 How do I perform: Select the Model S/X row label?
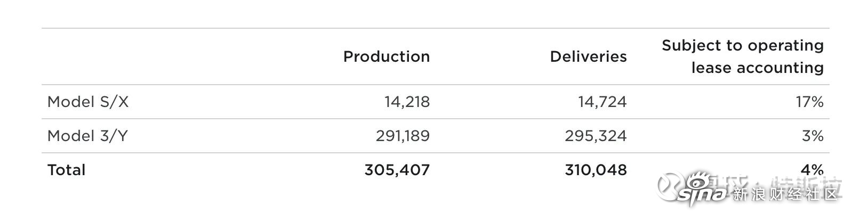(x=88, y=102)
